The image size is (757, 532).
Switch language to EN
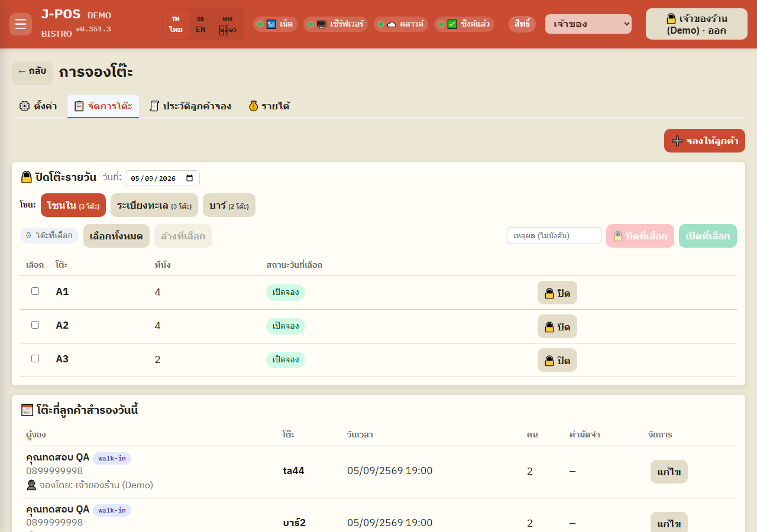pos(200,24)
